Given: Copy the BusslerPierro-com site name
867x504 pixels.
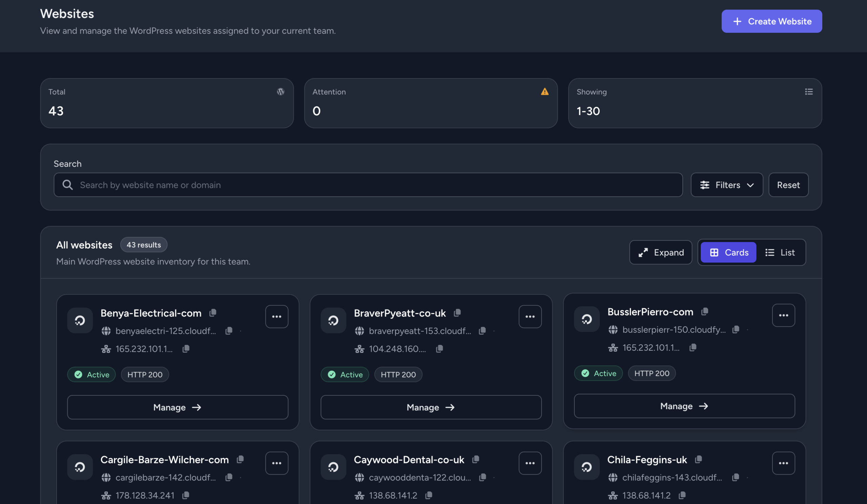Looking at the screenshot, I should [705, 311].
